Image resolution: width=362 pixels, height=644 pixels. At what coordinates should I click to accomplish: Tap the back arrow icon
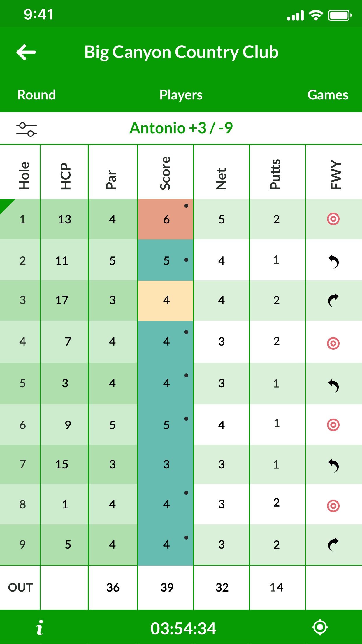pyautogui.click(x=26, y=52)
